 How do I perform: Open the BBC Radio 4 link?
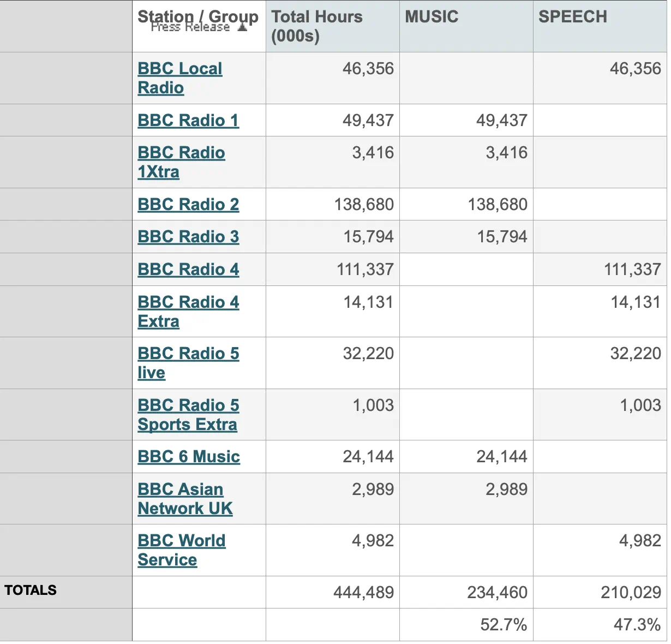pyautogui.click(x=188, y=269)
